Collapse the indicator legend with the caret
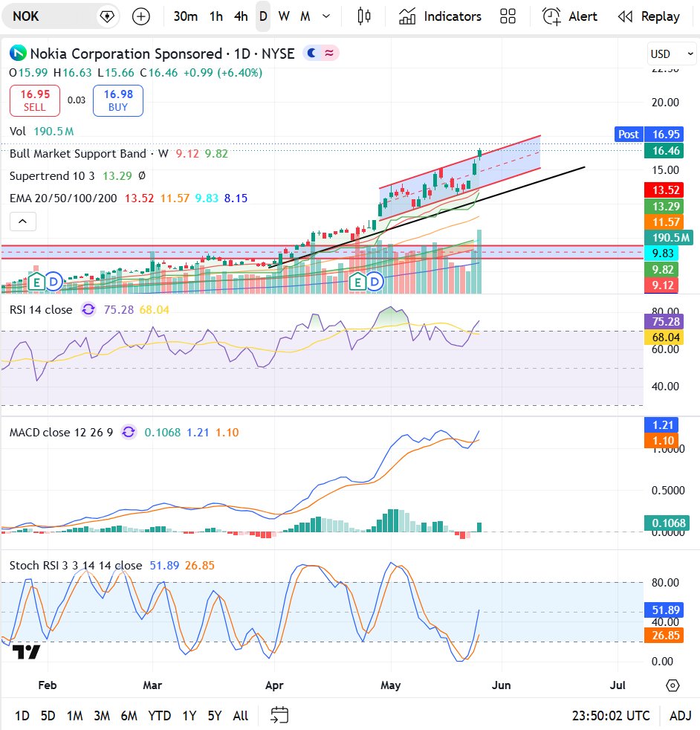 (x=23, y=222)
